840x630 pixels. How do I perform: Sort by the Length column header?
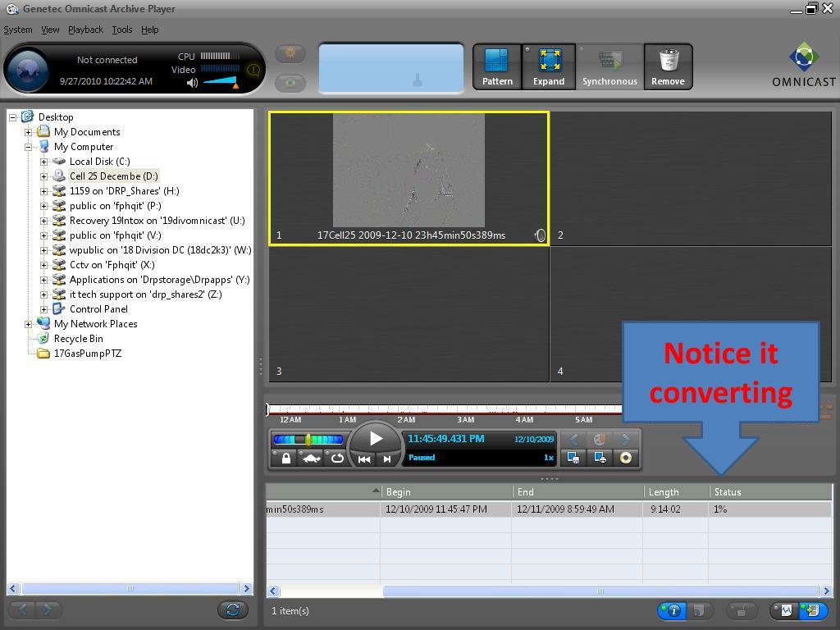(x=676, y=492)
